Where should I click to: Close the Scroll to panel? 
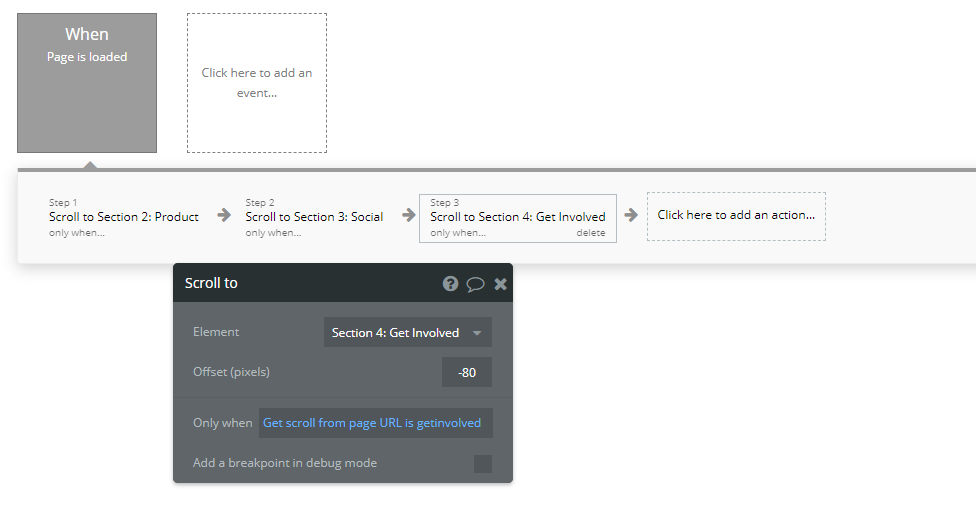(500, 284)
